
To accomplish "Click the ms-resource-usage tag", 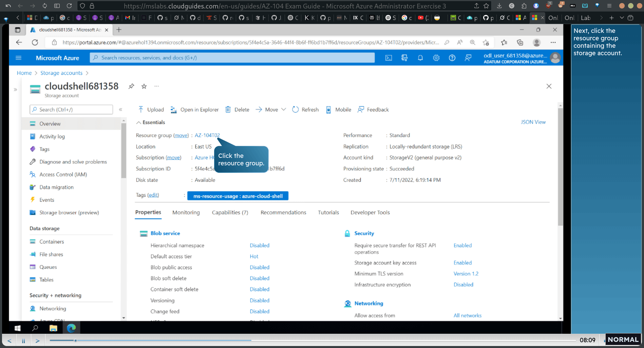I will click(x=238, y=196).
